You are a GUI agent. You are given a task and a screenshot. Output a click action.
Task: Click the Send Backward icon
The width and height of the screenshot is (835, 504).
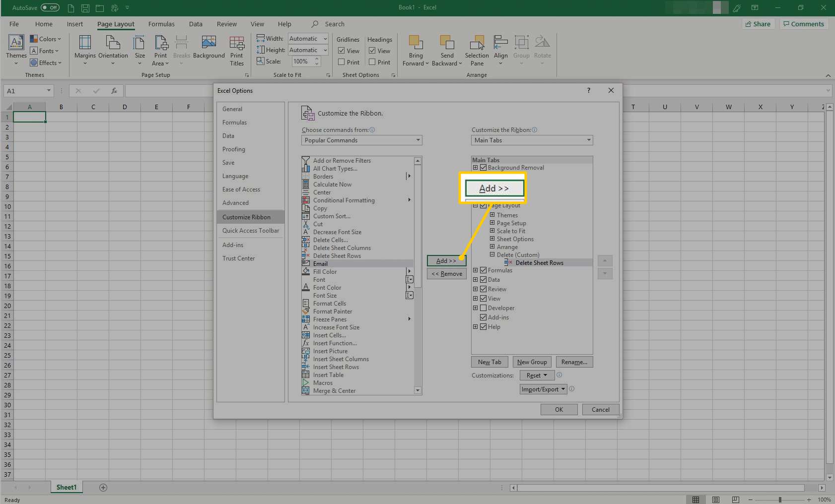447,43
